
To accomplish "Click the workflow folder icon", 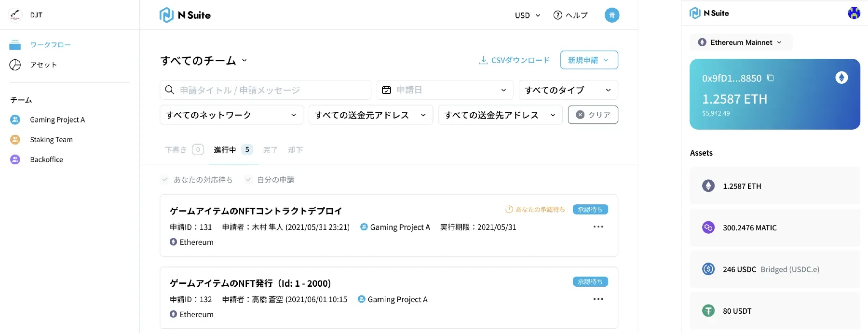I will click(15, 45).
